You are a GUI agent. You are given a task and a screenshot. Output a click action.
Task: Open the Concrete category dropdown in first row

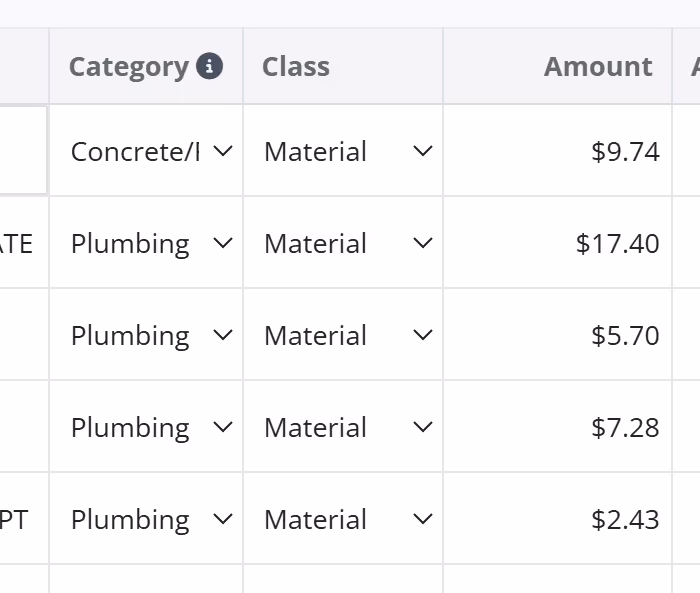click(x=150, y=151)
